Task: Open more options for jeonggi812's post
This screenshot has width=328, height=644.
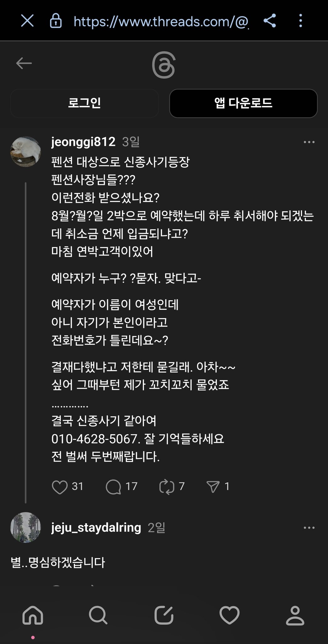Action: [309, 142]
